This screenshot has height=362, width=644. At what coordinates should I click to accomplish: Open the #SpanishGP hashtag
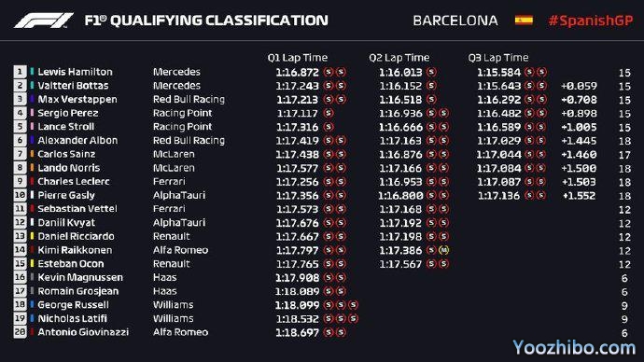[x=591, y=21]
